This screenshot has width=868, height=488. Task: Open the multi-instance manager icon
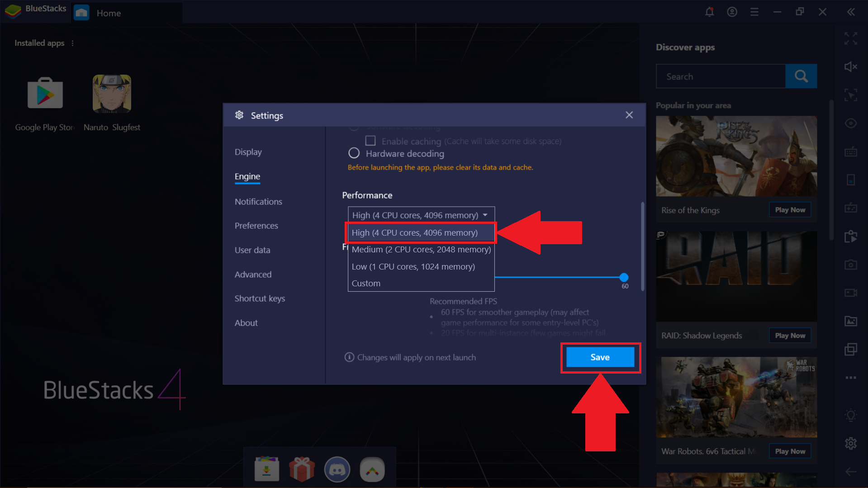(x=851, y=349)
